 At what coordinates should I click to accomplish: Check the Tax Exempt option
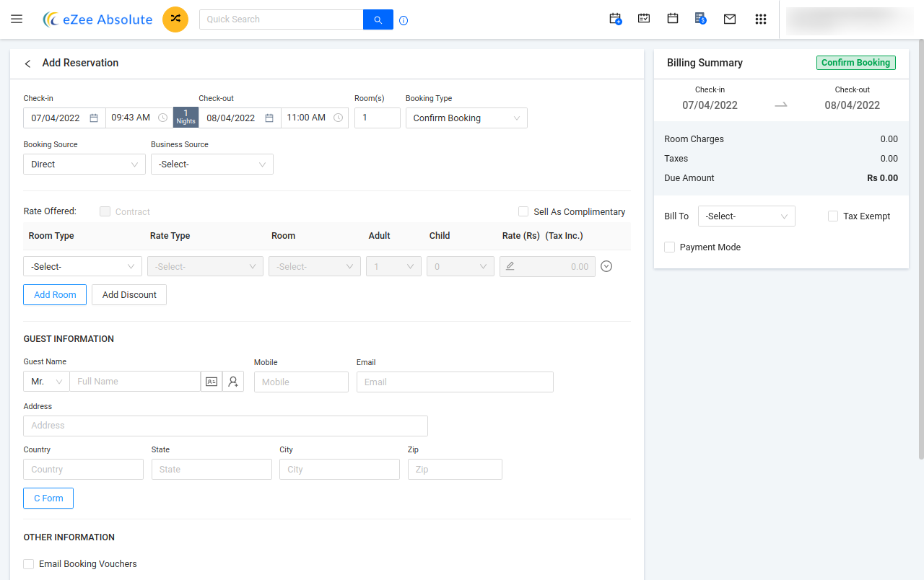coord(832,216)
